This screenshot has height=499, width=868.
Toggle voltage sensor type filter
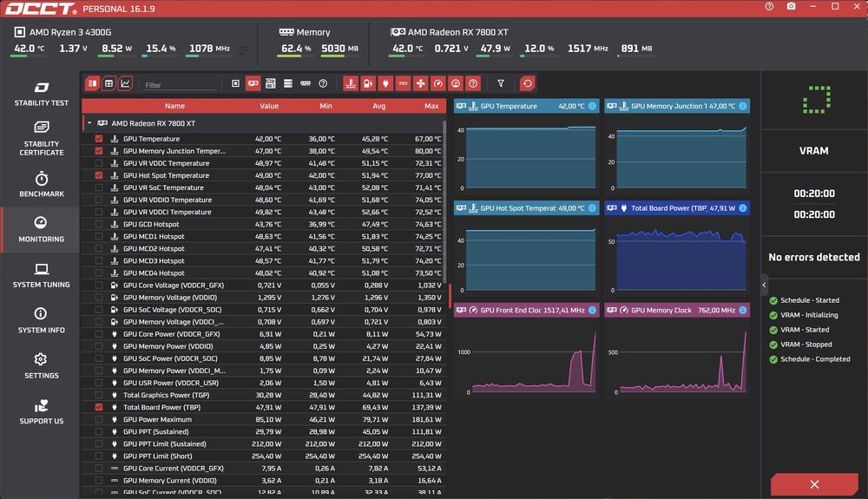coord(368,83)
